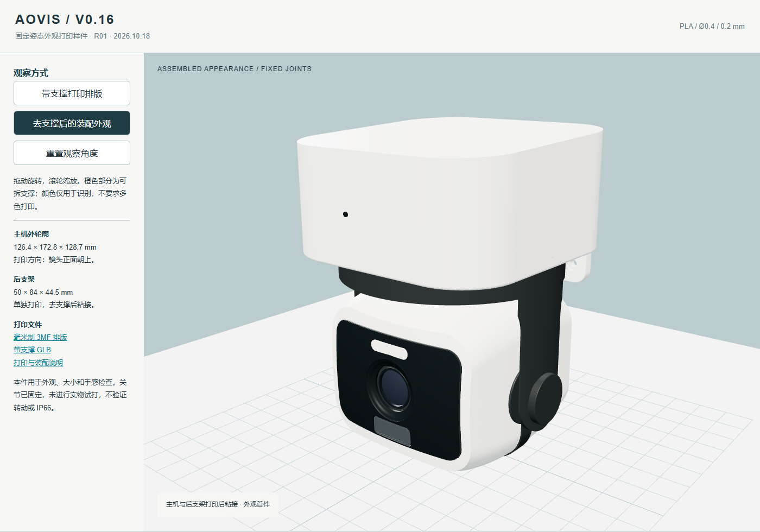Click the 观察方式 heading
Viewport: 760px width, 532px height.
tap(31, 73)
